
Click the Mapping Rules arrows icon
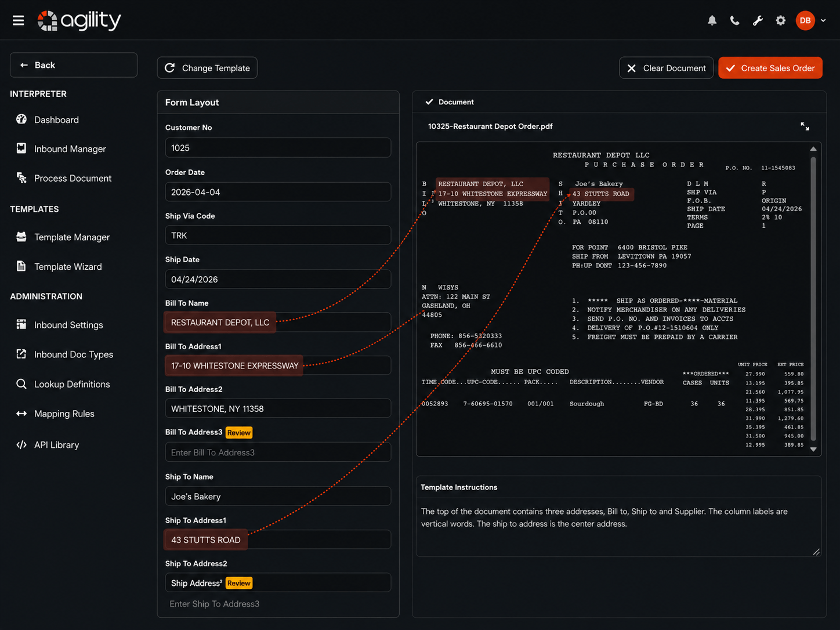click(x=21, y=414)
